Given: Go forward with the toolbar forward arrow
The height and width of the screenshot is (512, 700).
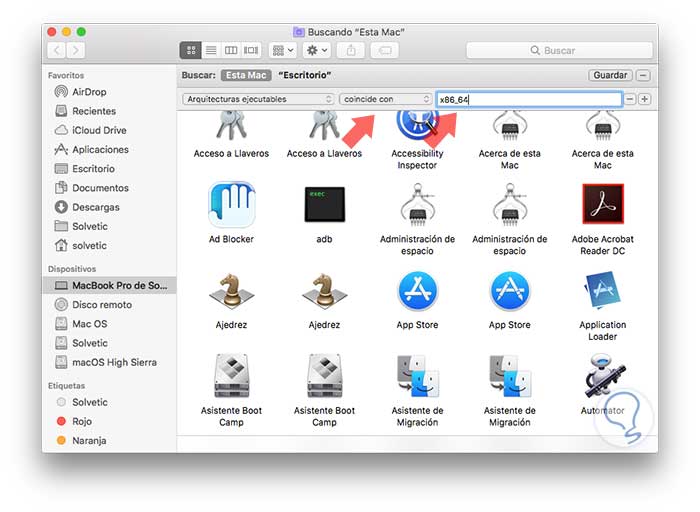Looking at the screenshot, I should pyautogui.click(x=76, y=50).
